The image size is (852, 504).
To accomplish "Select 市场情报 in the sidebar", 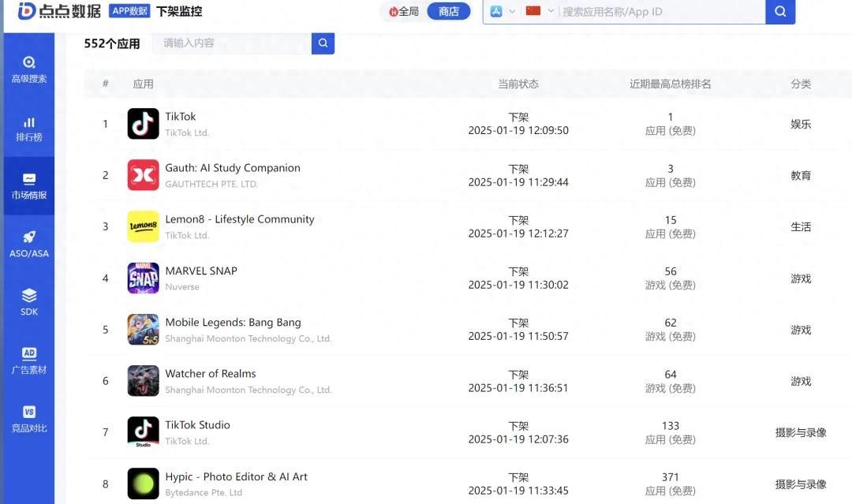I will pyautogui.click(x=28, y=186).
